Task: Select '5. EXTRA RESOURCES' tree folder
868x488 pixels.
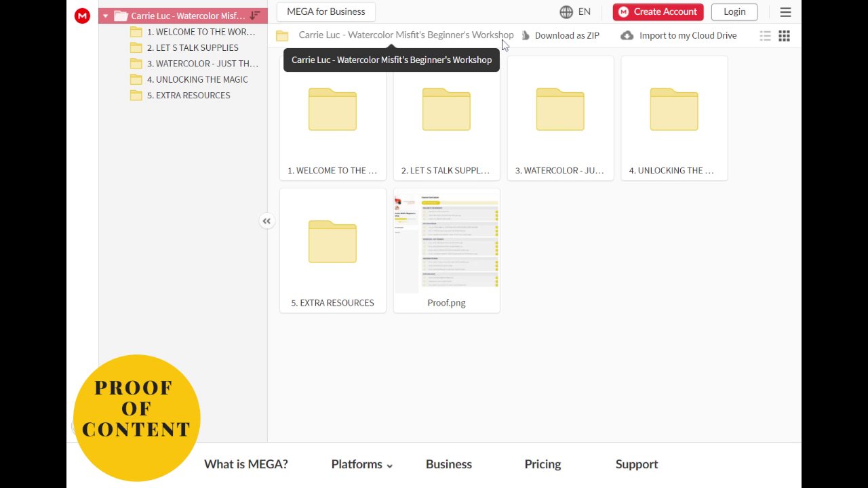Action: tap(180, 96)
